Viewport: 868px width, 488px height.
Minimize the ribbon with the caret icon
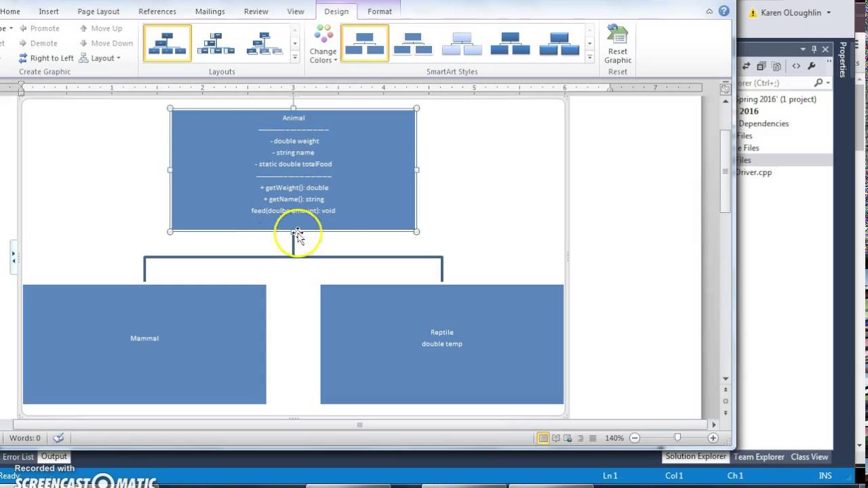pos(709,12)
